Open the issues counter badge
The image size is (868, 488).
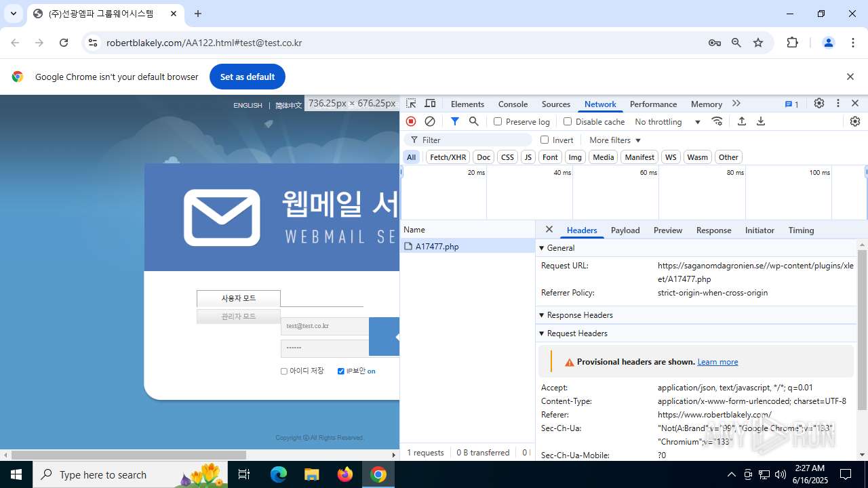click(x=791, y=104)
